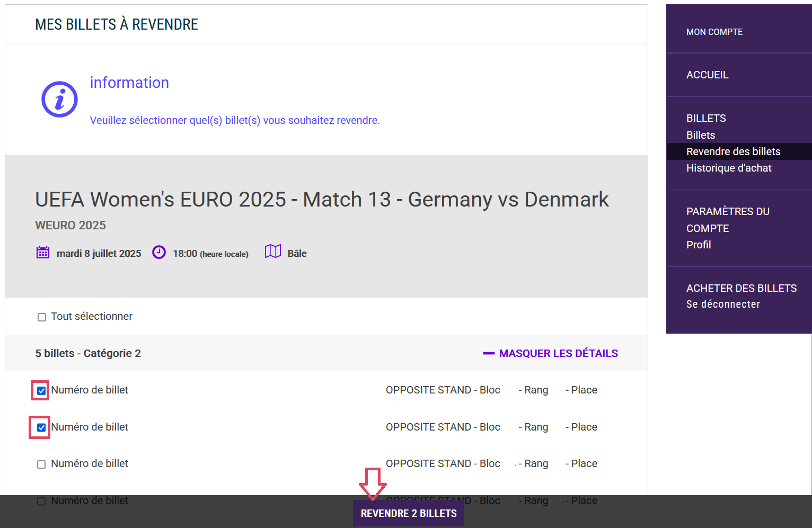The height and width of the screenshot is (528, 812).
Task: Click the 5 billets - Catégorie 2 header
Action: pyautogui.click(x=88, y=353)
